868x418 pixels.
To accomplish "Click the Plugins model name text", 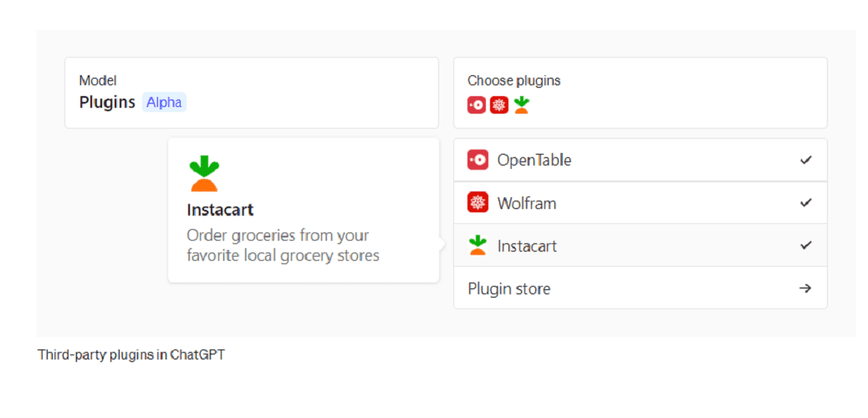I will (107, 103).
